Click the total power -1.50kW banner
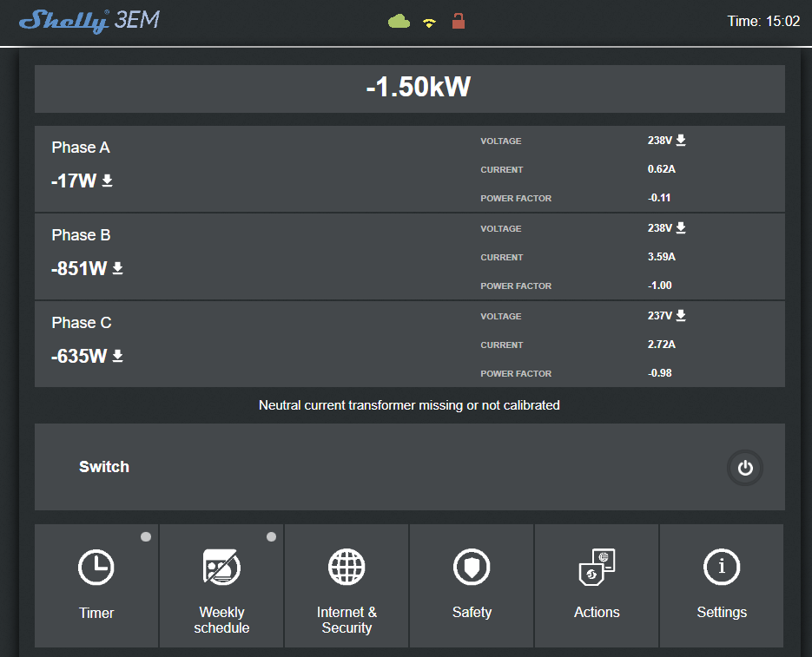 coord(410,89)
